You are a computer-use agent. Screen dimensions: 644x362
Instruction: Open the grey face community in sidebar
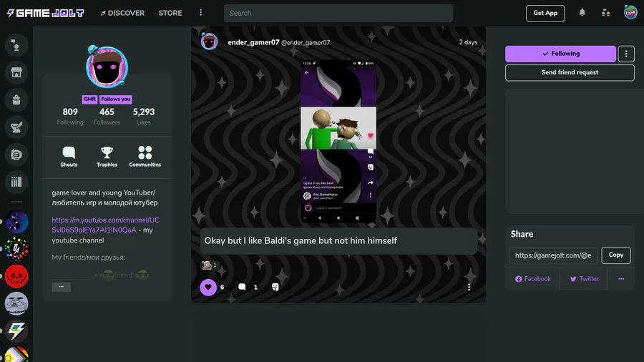tap(16, 304)
